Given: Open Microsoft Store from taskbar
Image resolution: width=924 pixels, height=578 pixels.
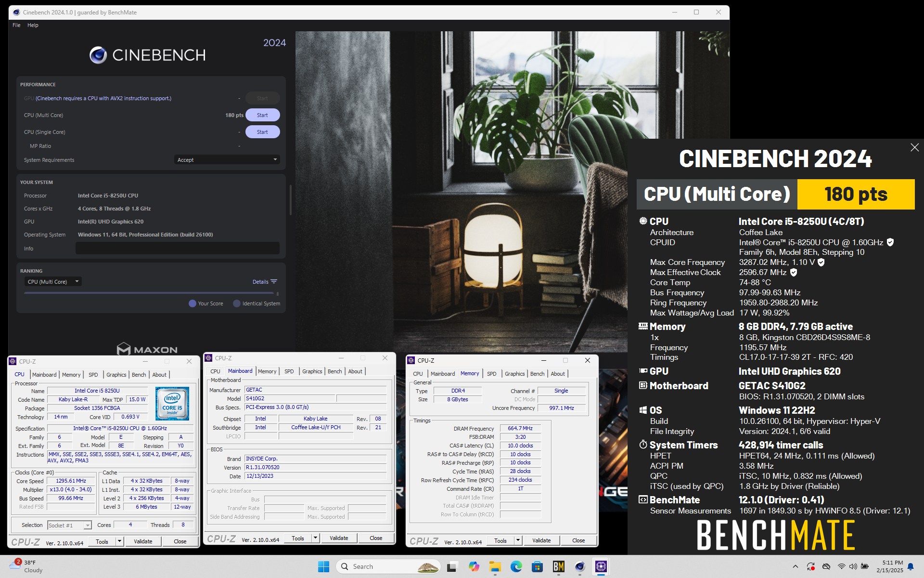Looking at the screenshot, I should point(537,566).
